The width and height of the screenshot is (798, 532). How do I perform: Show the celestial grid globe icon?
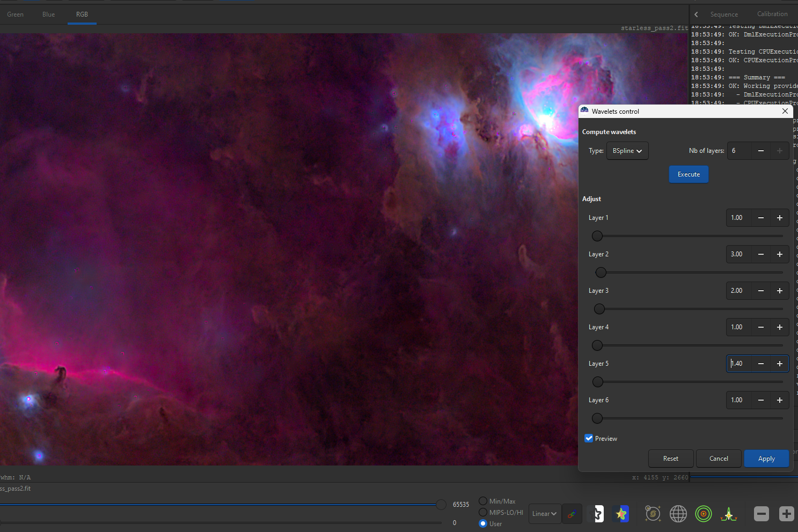click(678, 514)
